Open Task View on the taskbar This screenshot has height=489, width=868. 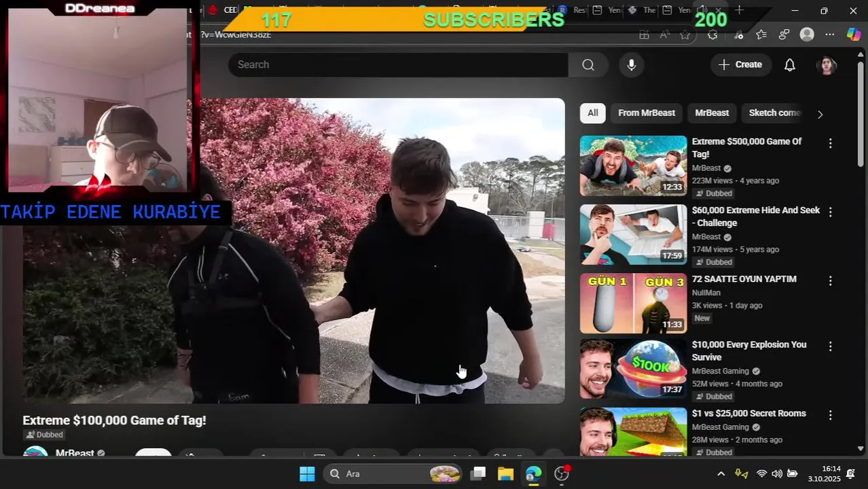479,473
